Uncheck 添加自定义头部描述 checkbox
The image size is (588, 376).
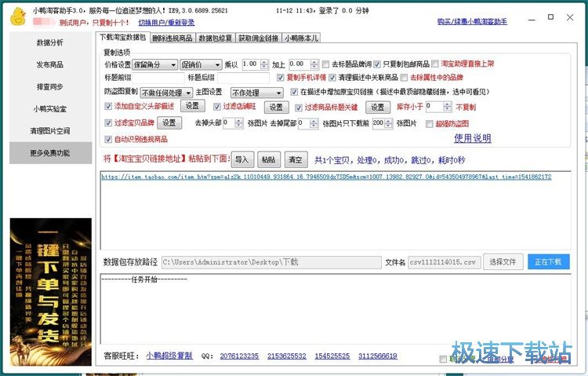108,106
